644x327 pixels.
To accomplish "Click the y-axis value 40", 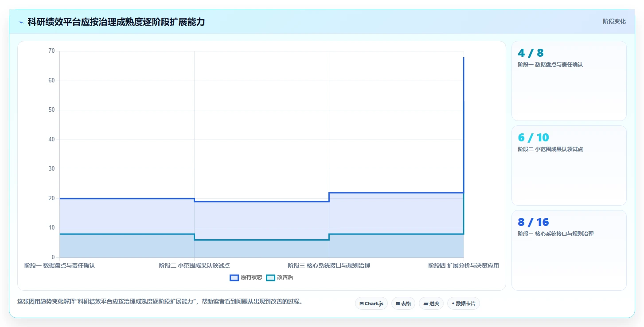I will tap(51, 140).
